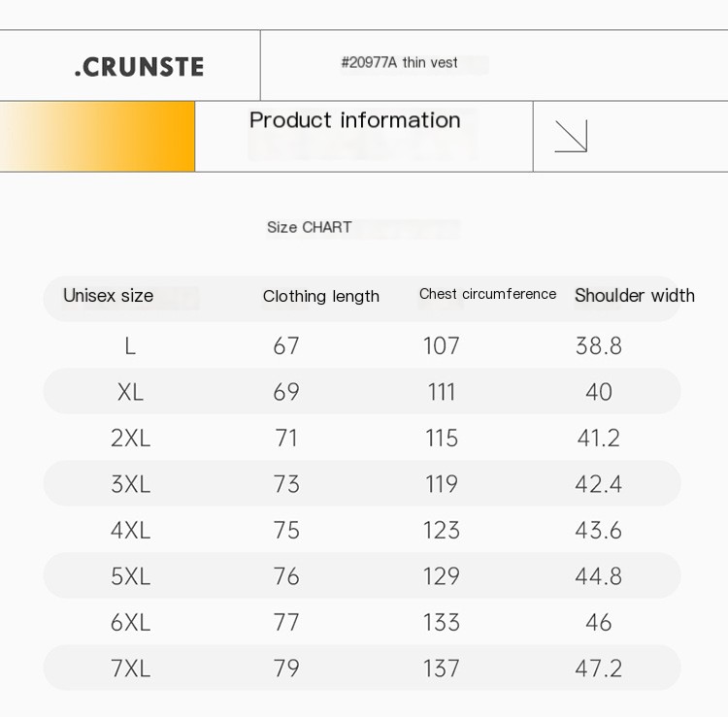
Task: Click clothing length value '75'
Action: (x=286, y=530)
